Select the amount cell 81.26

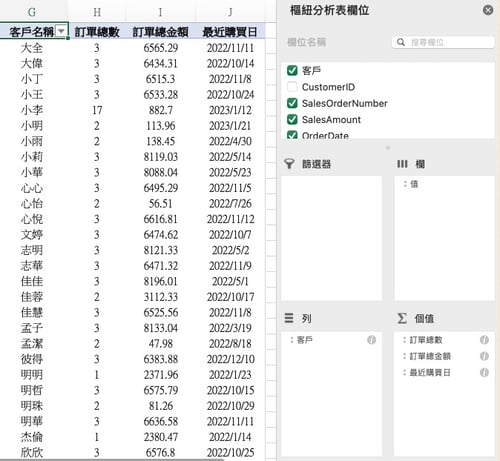click(160, 406)
